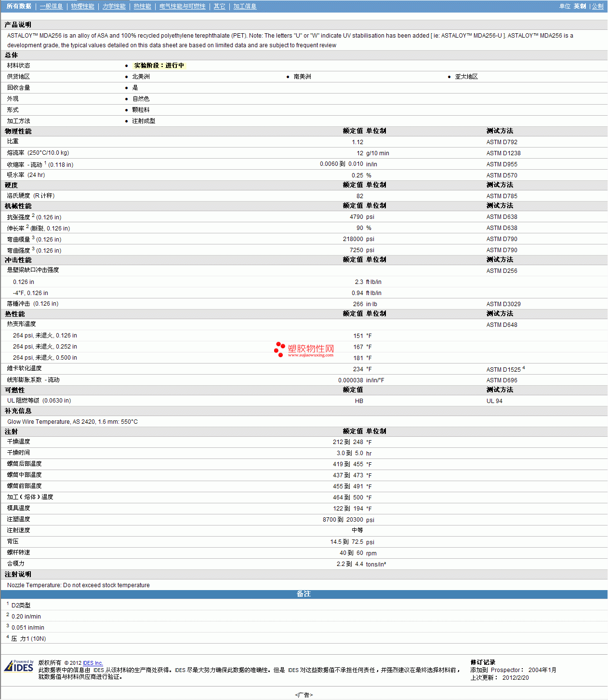Click footnote D2类型

point(21,606)
